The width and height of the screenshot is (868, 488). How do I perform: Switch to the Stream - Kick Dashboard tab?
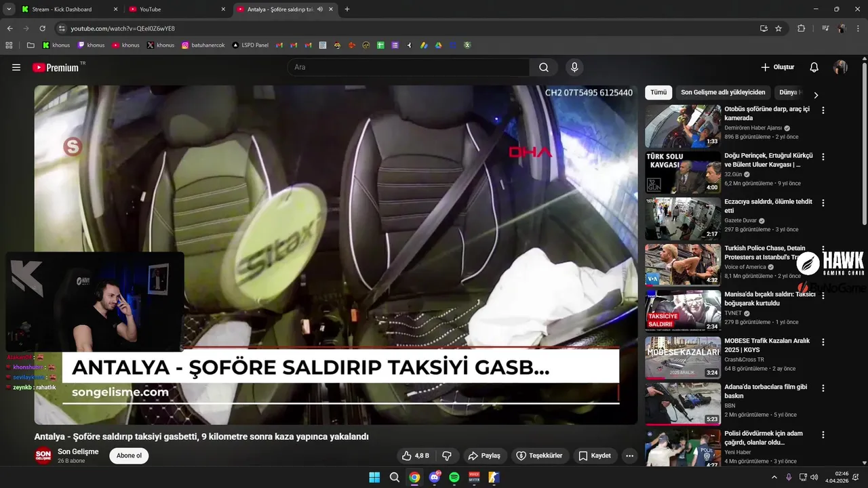click(70, 9)
